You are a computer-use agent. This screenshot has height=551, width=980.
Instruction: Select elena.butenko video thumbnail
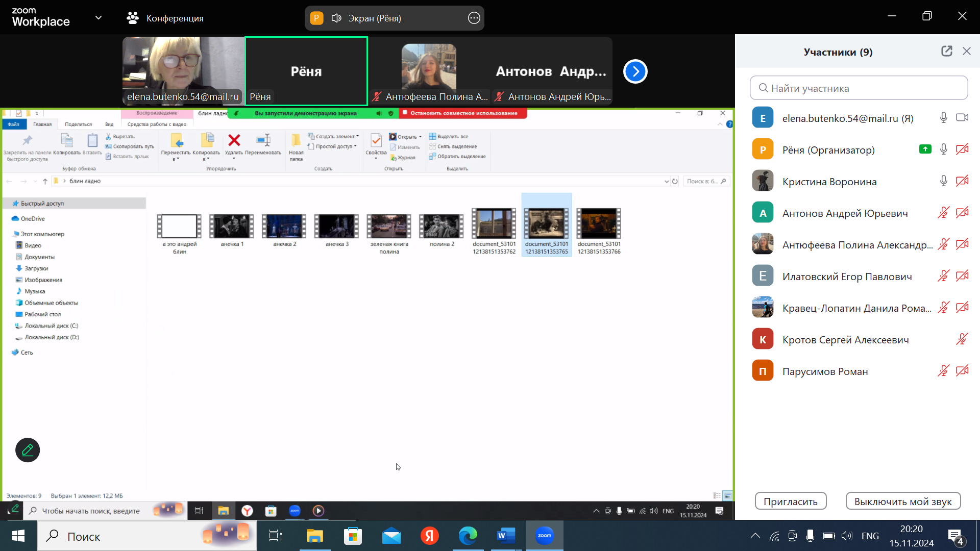(184, 71)
